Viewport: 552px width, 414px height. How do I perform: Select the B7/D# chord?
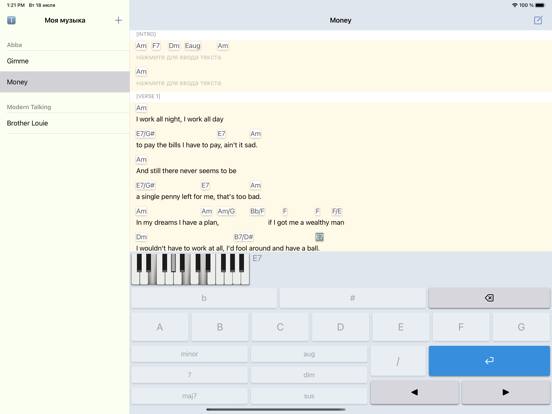(244, 237)
